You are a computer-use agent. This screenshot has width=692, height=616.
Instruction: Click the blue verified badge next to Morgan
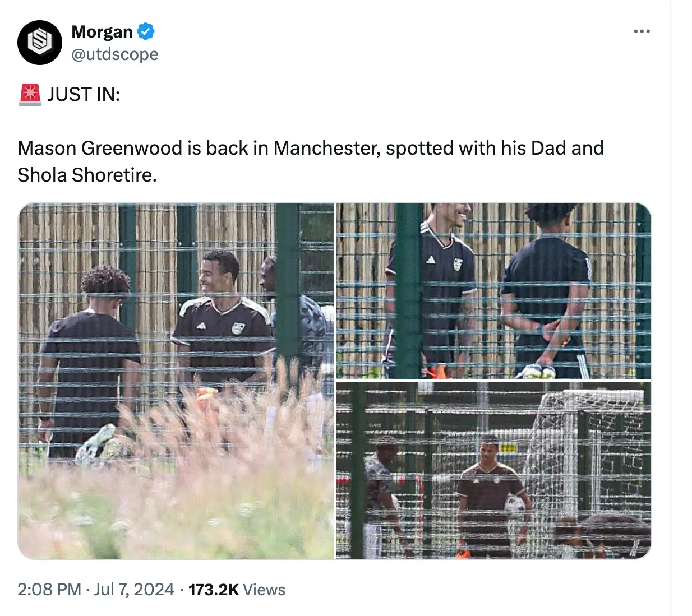point(146,31)
